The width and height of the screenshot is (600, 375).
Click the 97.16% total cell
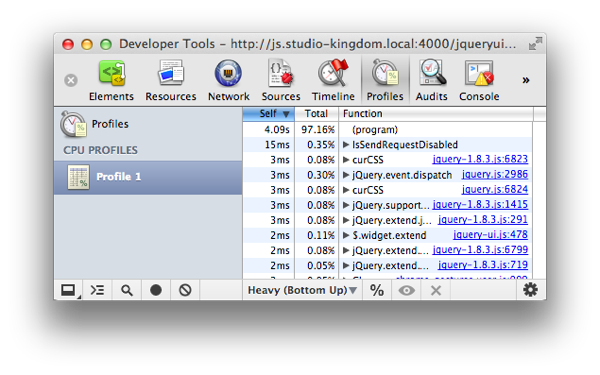(x=318, y=130)
